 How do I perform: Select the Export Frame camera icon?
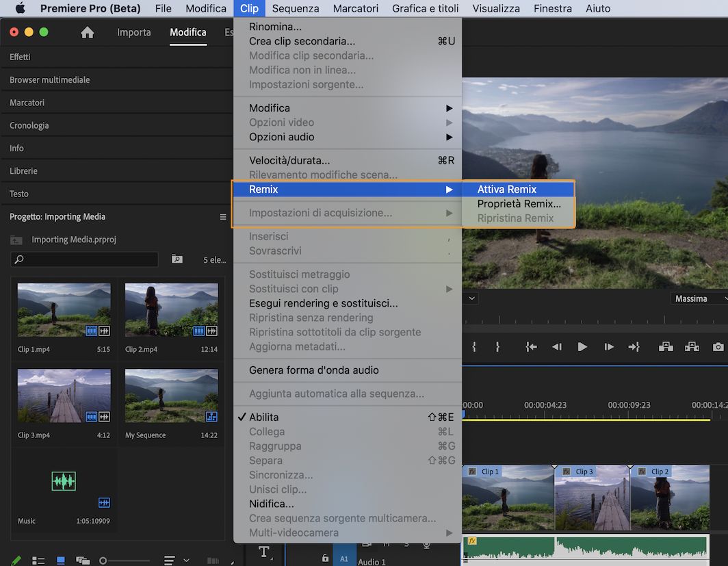(718, 347)
